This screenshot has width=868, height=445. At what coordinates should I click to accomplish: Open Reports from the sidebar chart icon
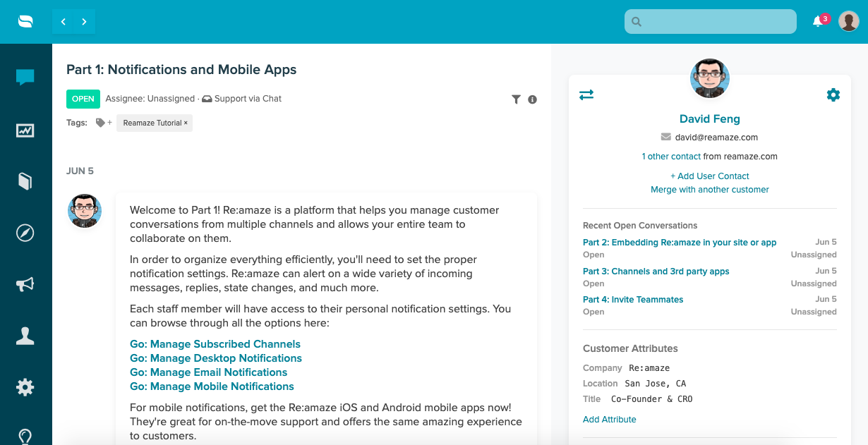tap(25, 130)
